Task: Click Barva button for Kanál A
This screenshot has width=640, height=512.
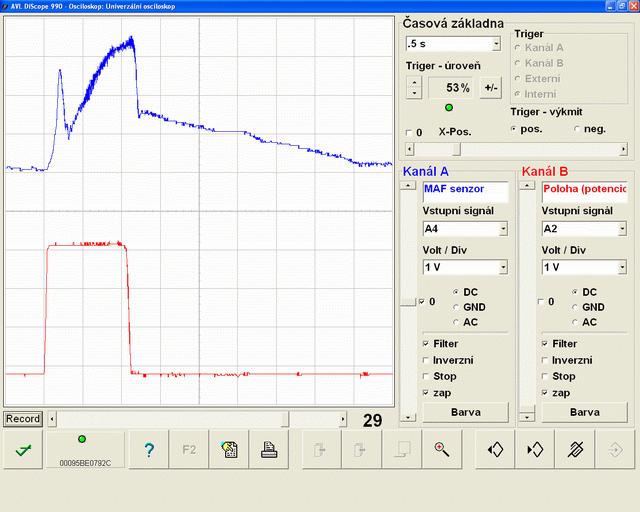Action: click(x=465, y=411)
